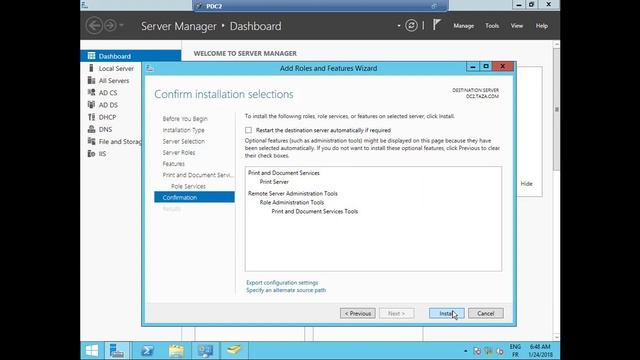Click the AD CS sidebar icon
This screenshot has height=360, width=640.
tap(91, 93)
